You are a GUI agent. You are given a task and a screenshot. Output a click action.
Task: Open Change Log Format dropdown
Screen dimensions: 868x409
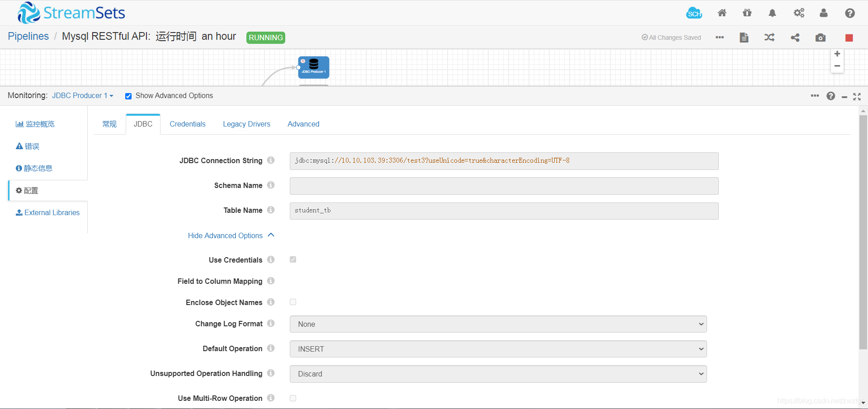(498, 324)
